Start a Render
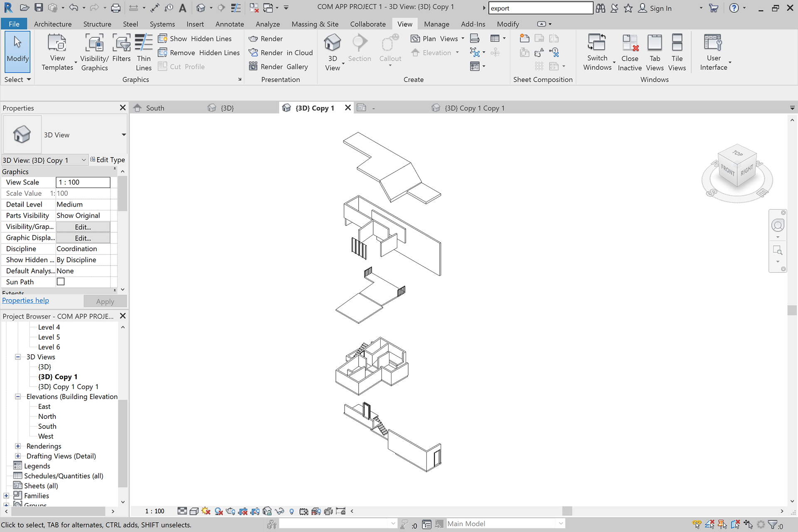Screen dimensions: 798x532 pos(266,39)
